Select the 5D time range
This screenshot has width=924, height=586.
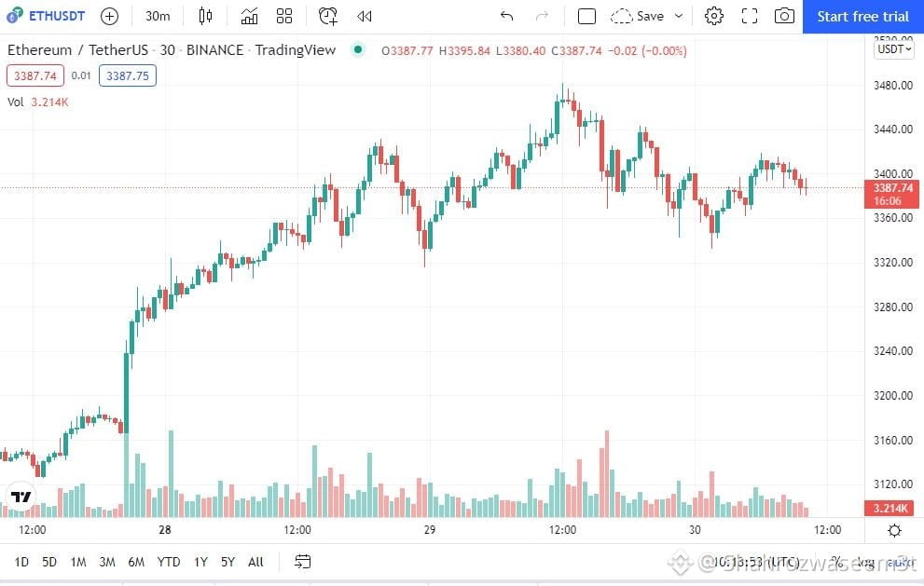(x=49, y=562)
